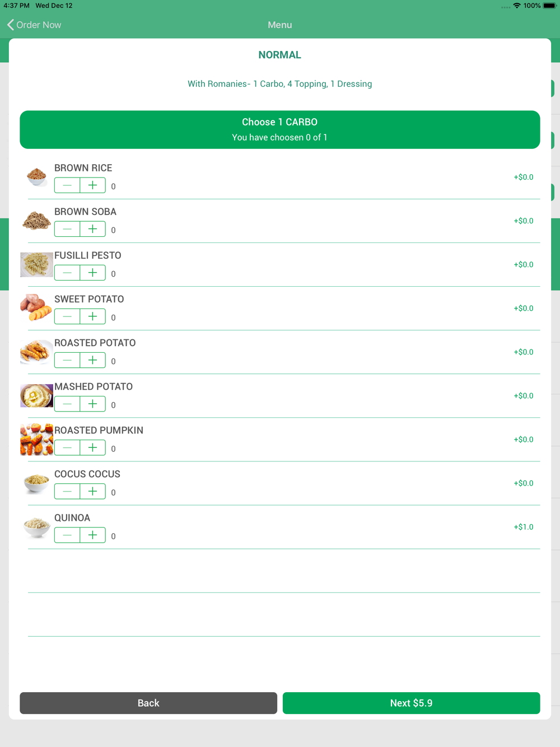Add Cocus Cocus using plus button
Viewport: 560px width, 747px height.
[93, 491]
